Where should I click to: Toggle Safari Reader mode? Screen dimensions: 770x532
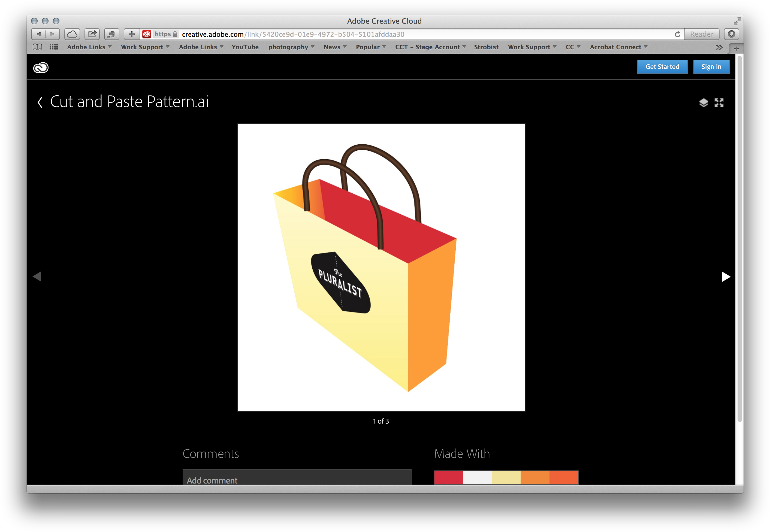tap(701, 34)
